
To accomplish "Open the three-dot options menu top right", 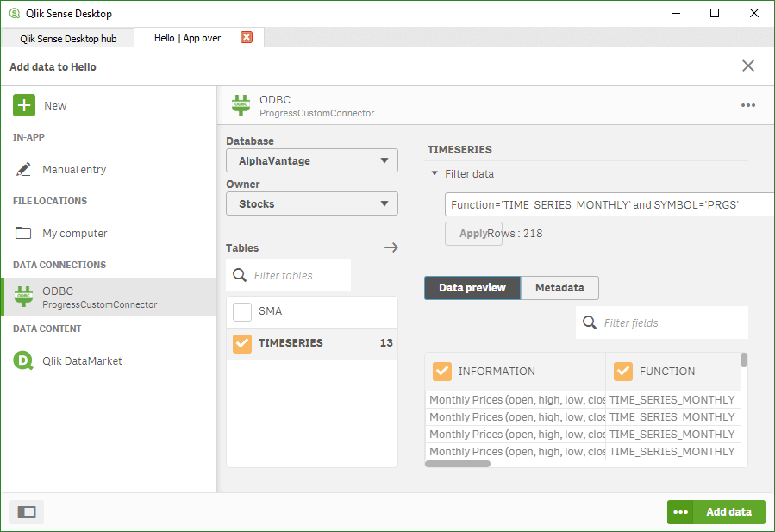I will pos(747,105).
